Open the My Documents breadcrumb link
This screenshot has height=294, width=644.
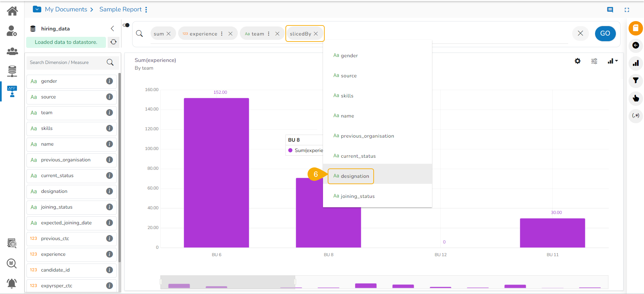66,9
